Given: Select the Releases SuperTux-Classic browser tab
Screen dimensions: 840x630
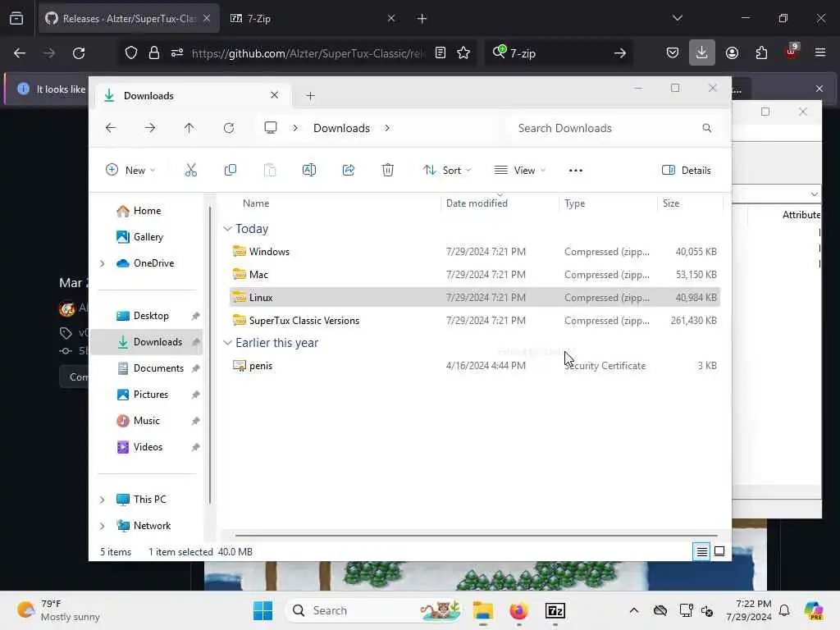Looking at the screenshot, I should click(x=129, y=18).
